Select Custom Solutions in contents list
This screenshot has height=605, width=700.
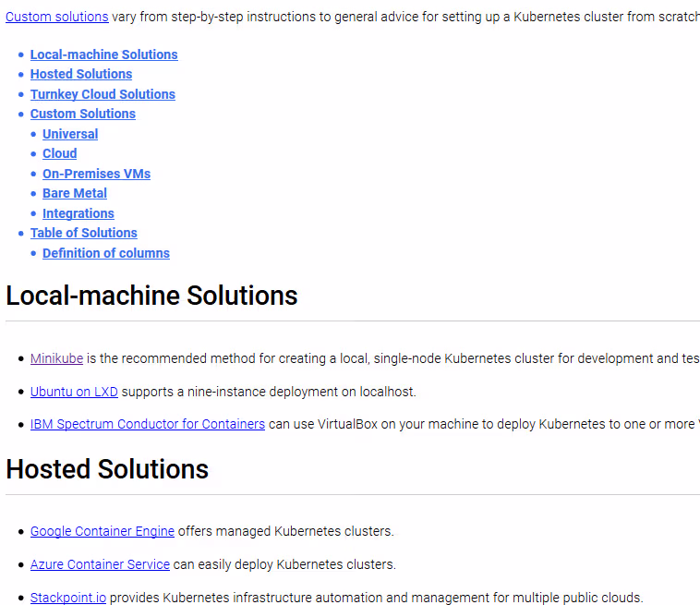[83, 114]
